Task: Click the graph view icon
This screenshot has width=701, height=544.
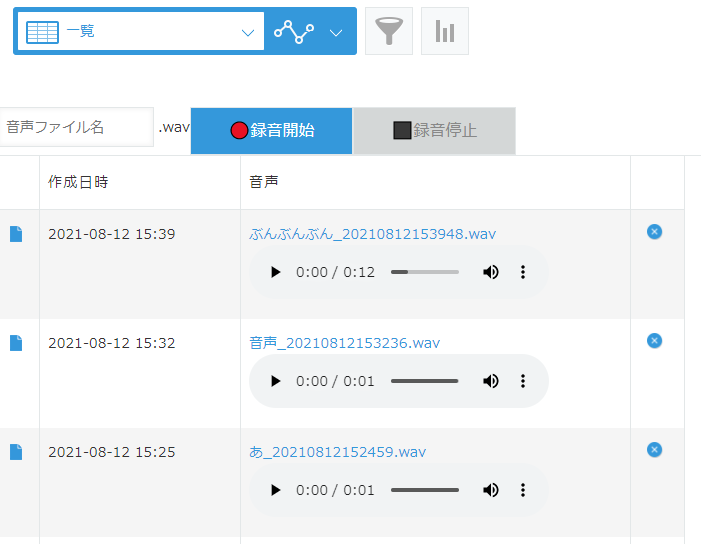Action: coord(294,31)
